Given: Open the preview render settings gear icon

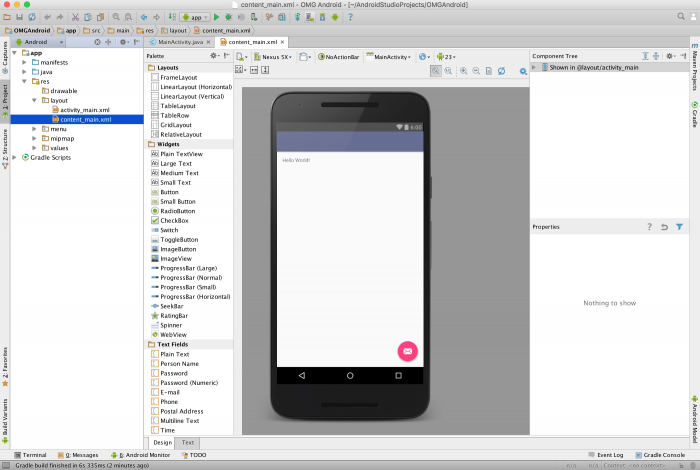Looking at the screenshot, I should (x=523, y=71).
